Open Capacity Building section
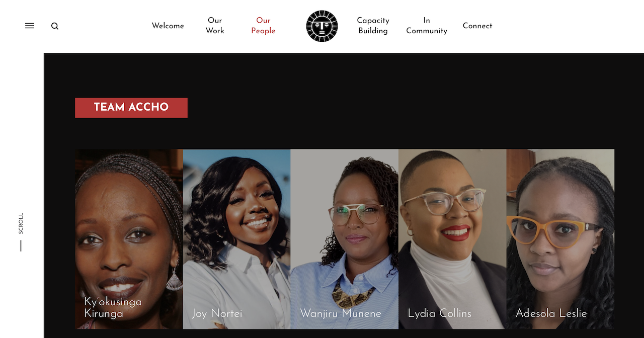 point(373,26)
